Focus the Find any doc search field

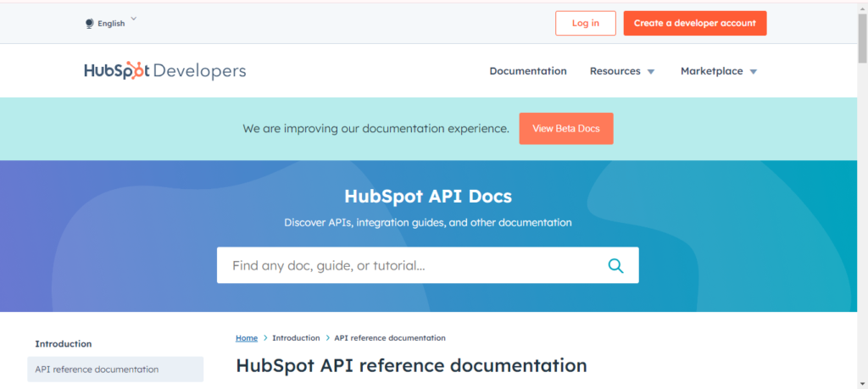coord(427,265)
